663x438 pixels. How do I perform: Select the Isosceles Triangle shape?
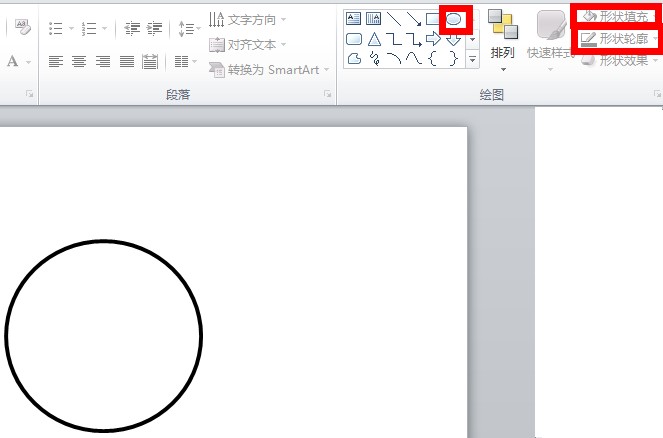374,39
